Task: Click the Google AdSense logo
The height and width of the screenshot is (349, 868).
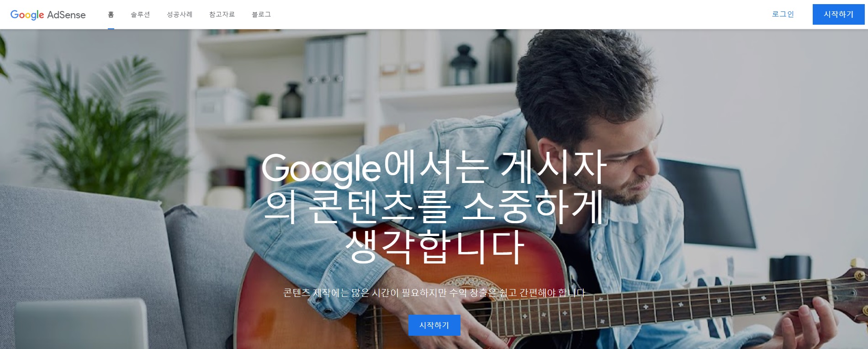Action: tap(48, 15)
